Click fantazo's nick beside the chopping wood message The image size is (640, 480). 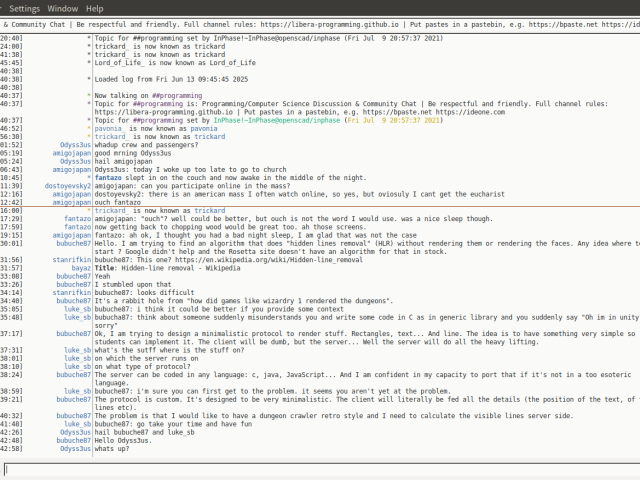(x=76, y=226)
